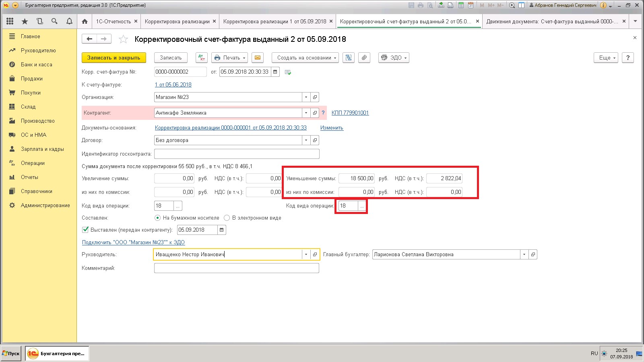Send document by email envelope icon
Image resolution: width=644 pixels, height=362 pixels.
pyautogui.click(x=258, y=58)
